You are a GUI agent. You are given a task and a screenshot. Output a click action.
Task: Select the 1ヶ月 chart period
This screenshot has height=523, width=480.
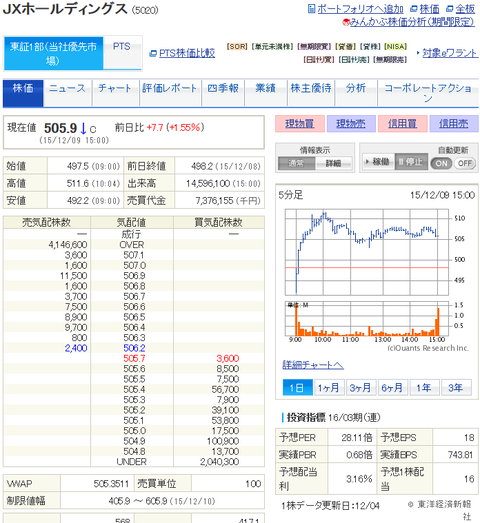329,388
